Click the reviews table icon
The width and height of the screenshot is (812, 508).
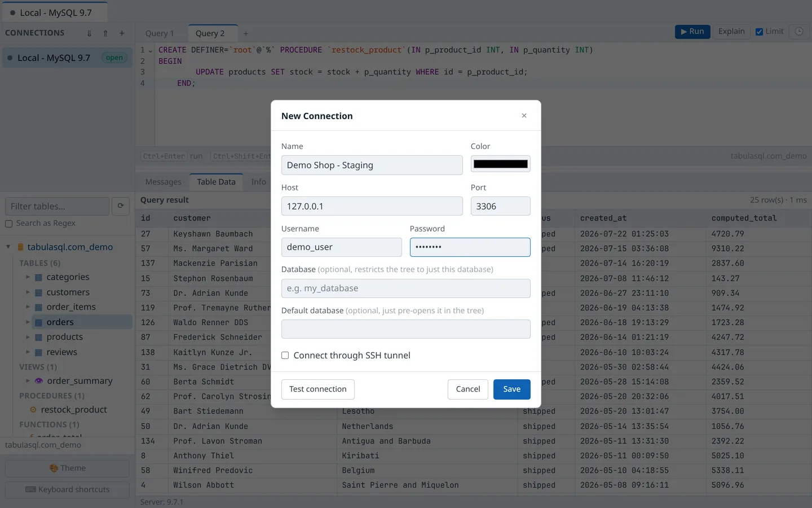(x=38, y=352)
